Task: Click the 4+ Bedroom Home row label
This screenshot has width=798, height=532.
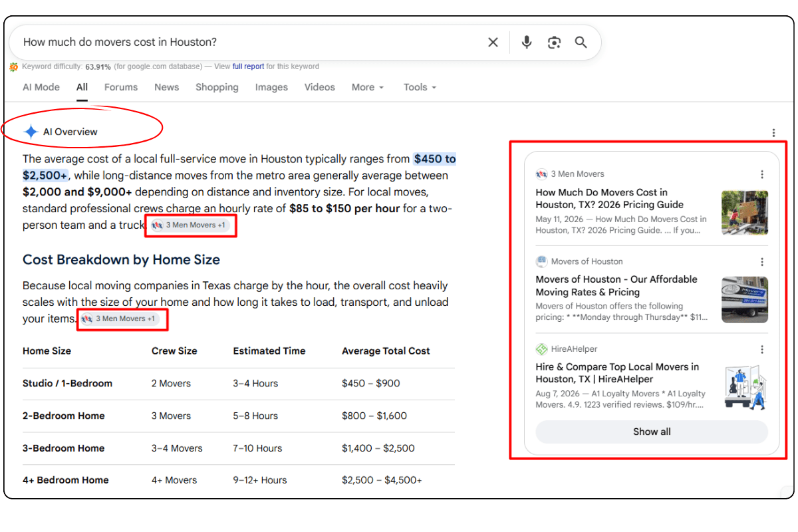Action: pyautogui.click(x=66, y=480)
